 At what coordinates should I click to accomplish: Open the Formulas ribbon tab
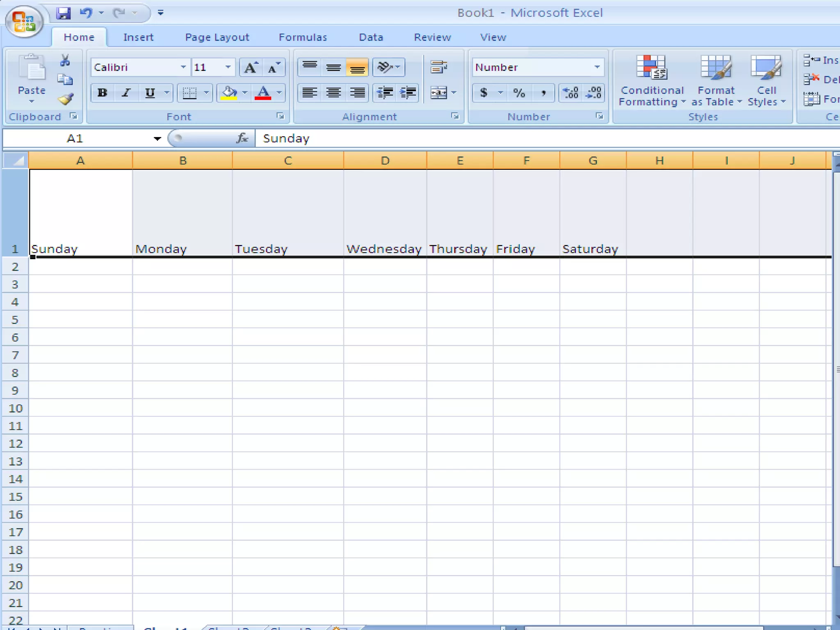(x=303, y=37)
